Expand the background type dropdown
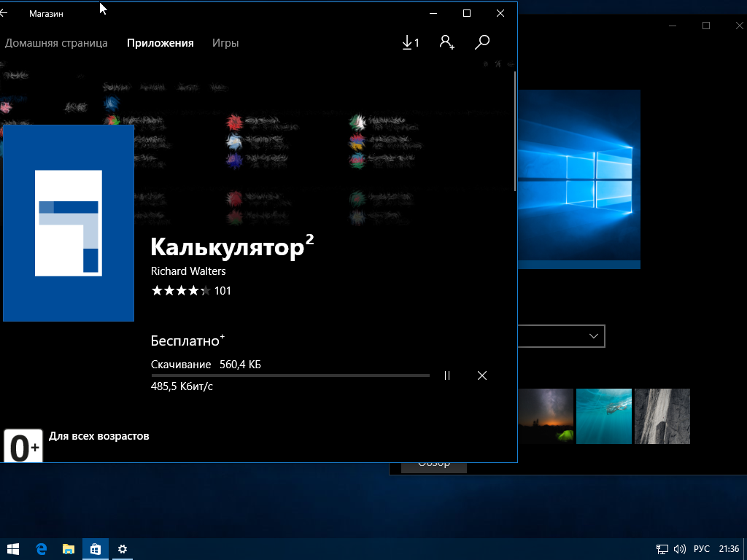 pyautogui.click(x=561, y=336)
